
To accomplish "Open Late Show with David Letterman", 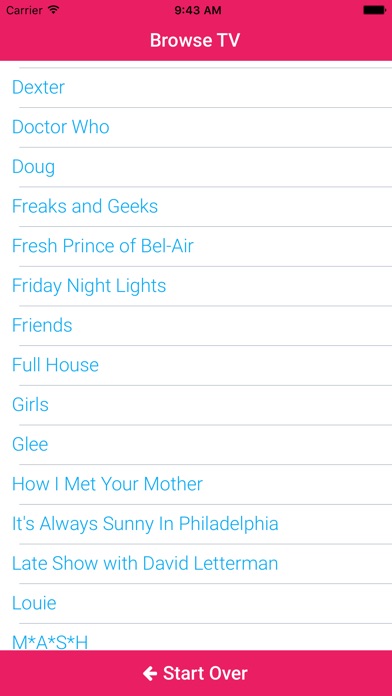I will 196,564.
